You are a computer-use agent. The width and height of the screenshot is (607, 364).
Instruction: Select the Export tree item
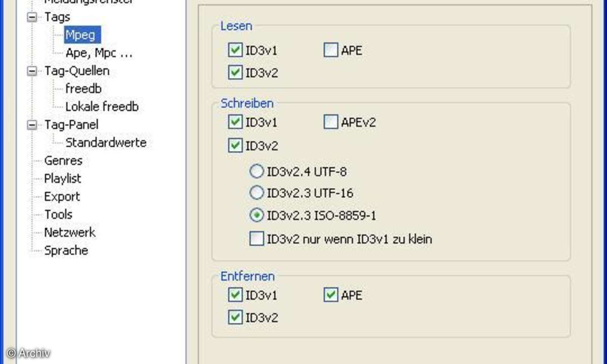click(x=62, y=197)
